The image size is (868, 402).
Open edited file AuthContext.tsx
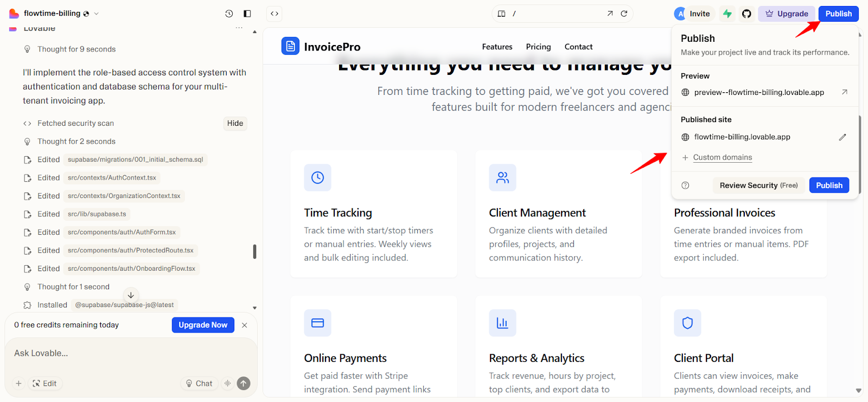[112, 177]
